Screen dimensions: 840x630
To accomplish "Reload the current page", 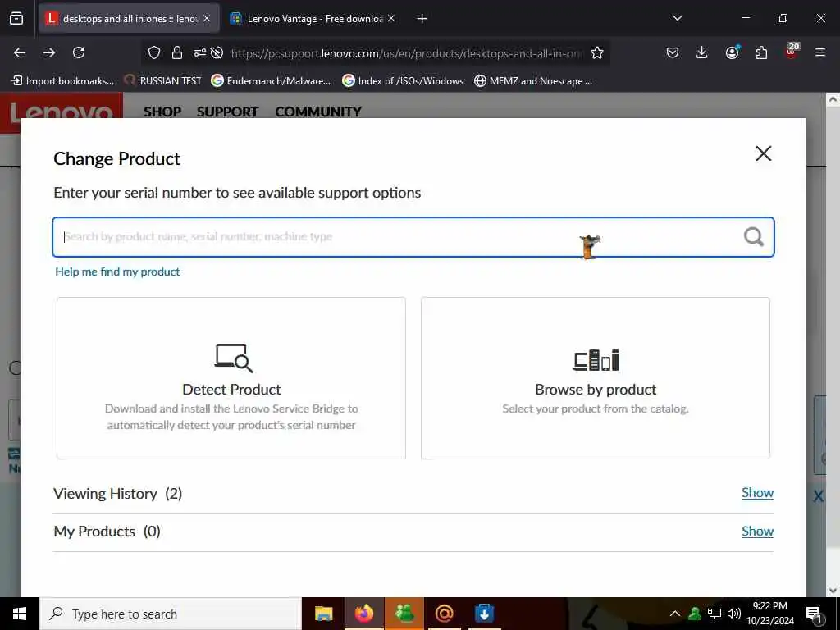I will coord(79,52).
